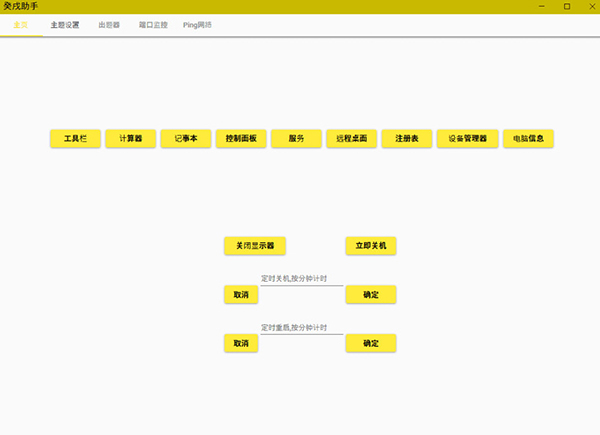The height and width of the screenshot is (435, 600).
Task: Confirm timed restart with 确定
Action: 371,344
